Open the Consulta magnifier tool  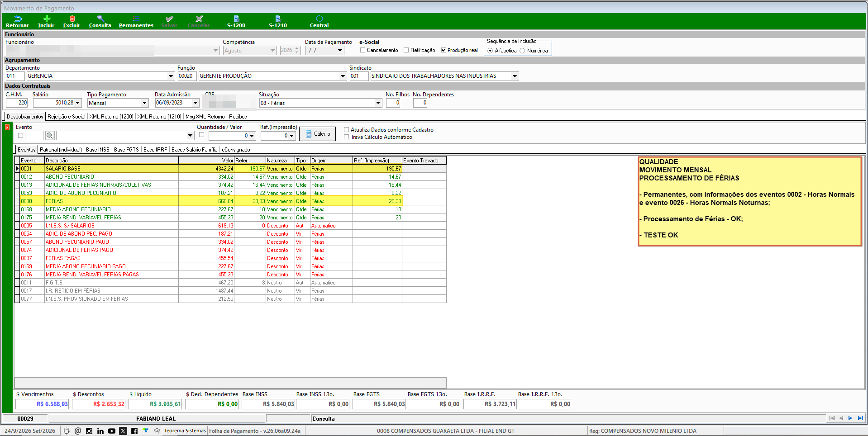click(x=100, y=19)
